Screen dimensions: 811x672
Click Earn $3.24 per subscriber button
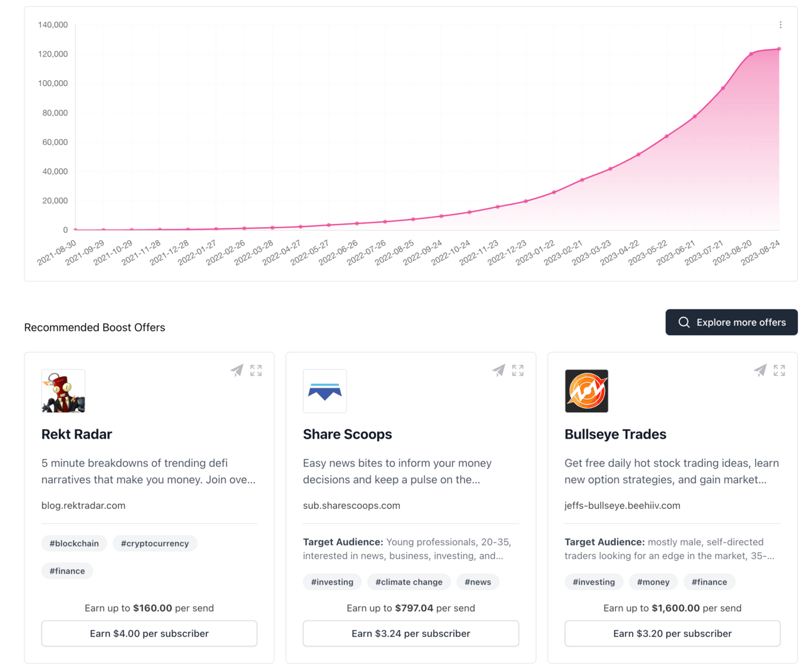411,634
